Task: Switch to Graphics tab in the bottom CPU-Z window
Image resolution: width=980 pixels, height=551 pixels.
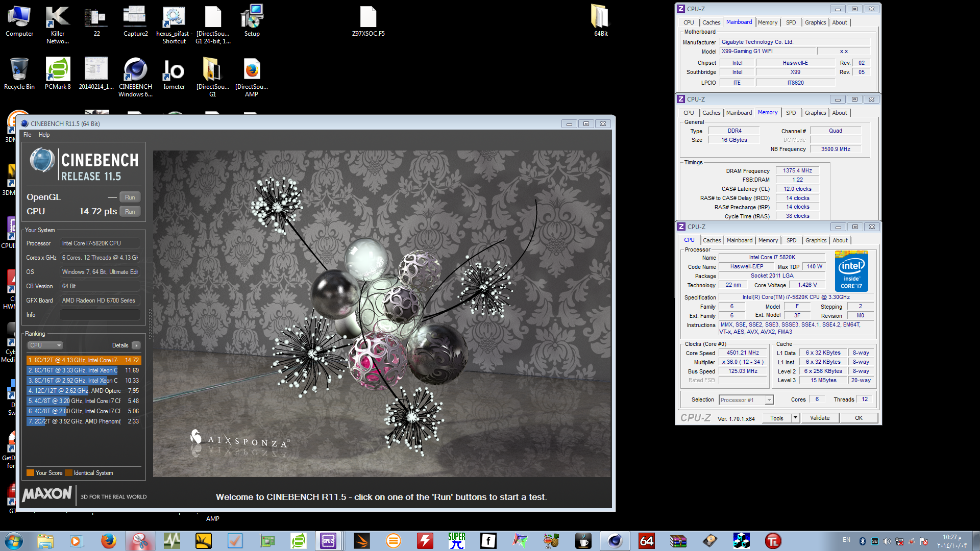Action: (816, 240)
